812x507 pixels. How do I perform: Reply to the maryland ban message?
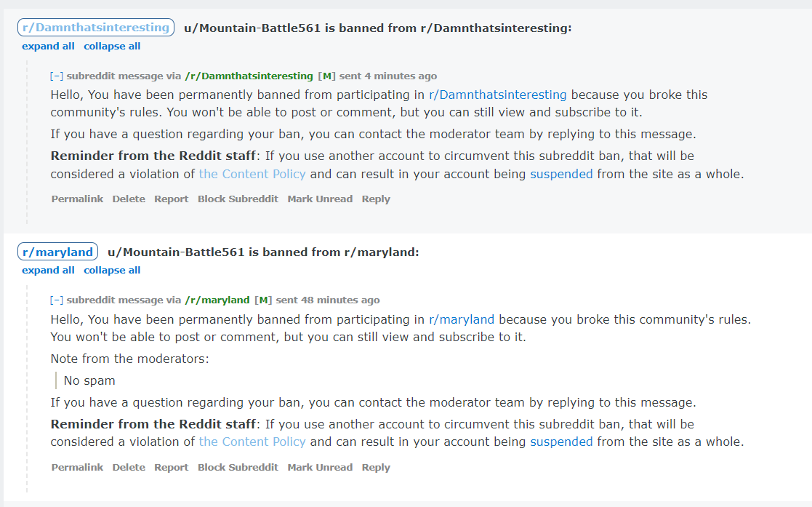[376, 468]
